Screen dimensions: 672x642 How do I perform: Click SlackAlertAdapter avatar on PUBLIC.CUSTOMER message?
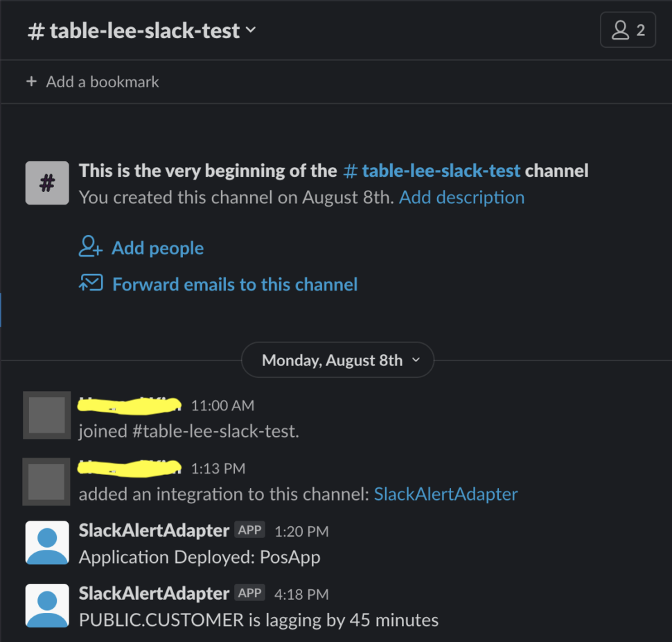pyautogui.click(x=47, y=605)
